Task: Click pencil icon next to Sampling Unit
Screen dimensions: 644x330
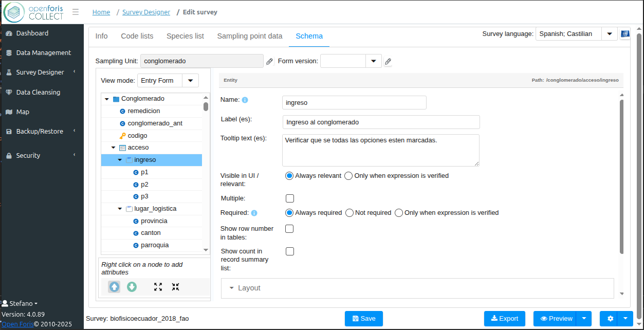Action: tap(269, 61)
